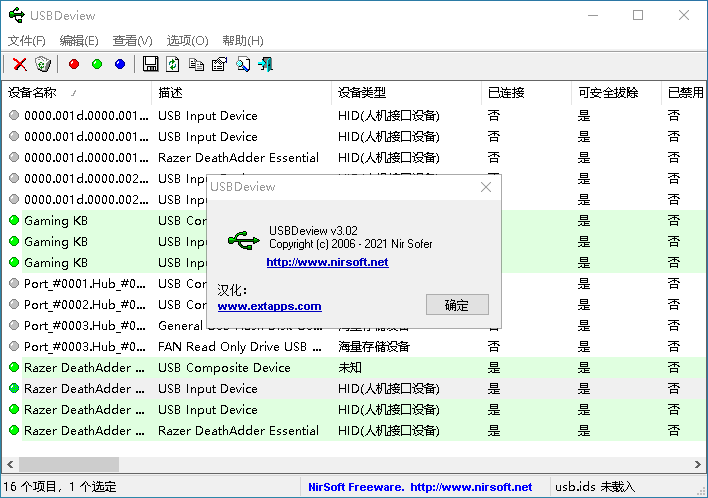This screenshot has width=708, height=498.
Task: Sort by 可安全拔除 column header
Action: point(616,93)
